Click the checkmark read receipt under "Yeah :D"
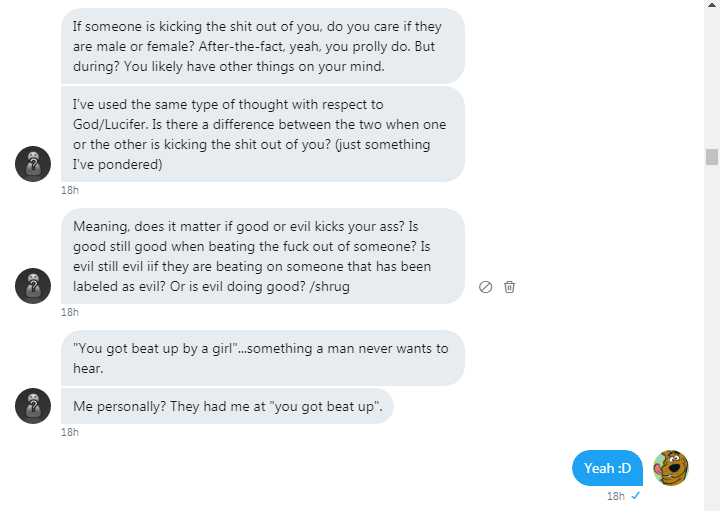 coord(636,495)
